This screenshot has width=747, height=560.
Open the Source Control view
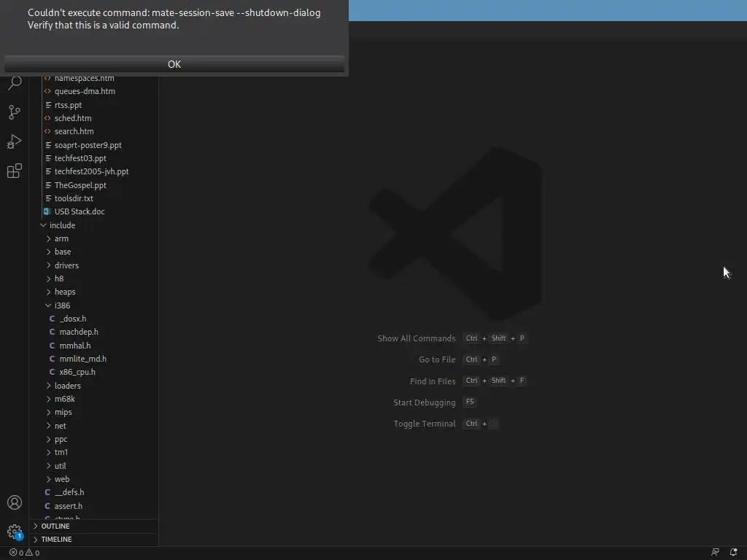pos(15,112)
